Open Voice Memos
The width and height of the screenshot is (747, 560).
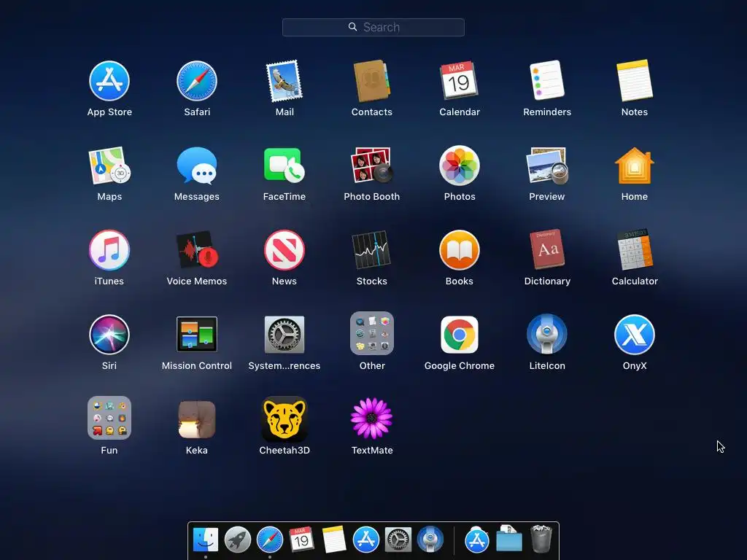pyautogui.click(x=197, y=250)
